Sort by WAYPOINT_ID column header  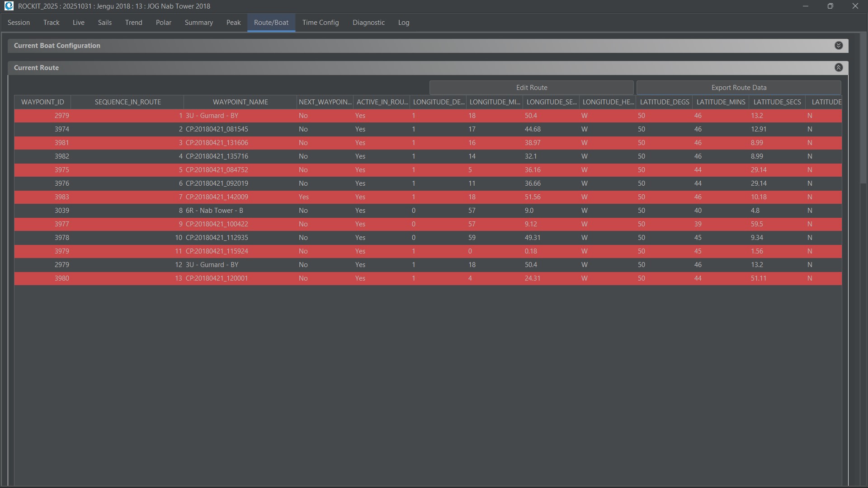tap(42, 102)
